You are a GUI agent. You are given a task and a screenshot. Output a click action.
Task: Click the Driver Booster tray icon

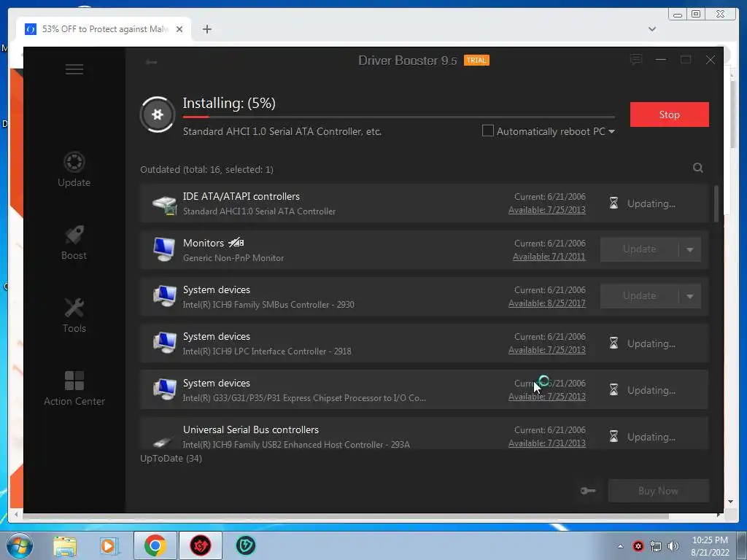pyautogui.click(x=638, y=546)
